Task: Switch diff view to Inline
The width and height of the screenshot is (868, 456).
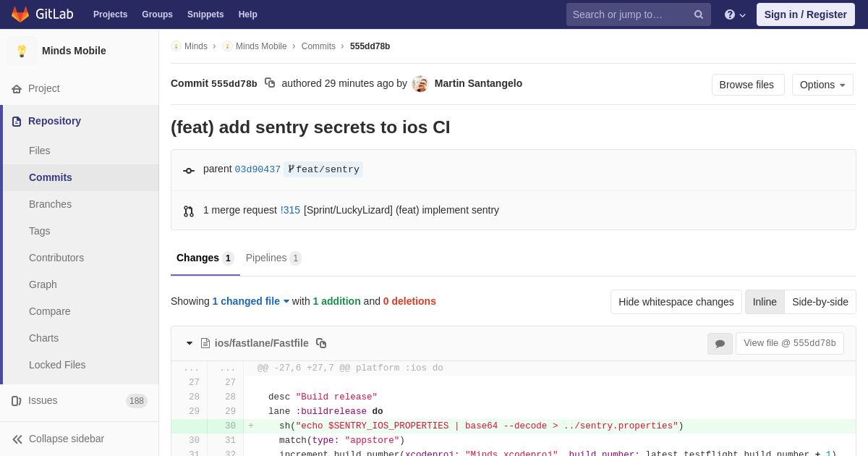Action: (765, 302)
